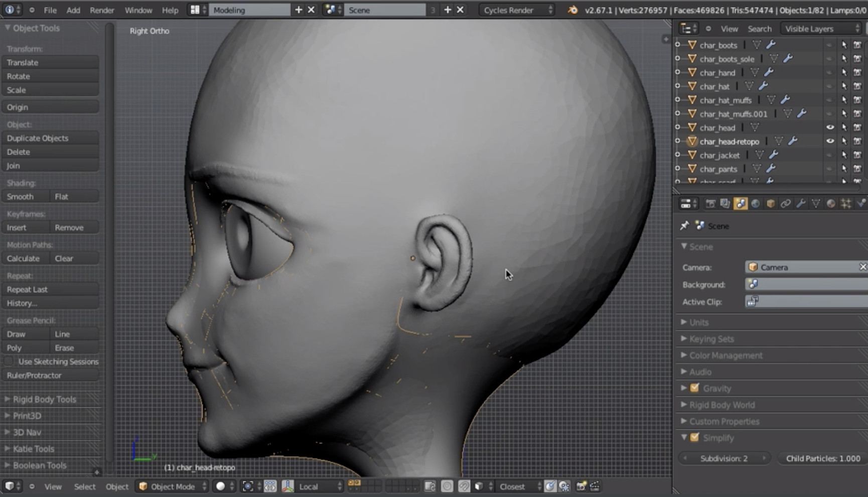Open the Select menu in viewport header
Viewport: 868px width, 497px height.
[84, 486]
